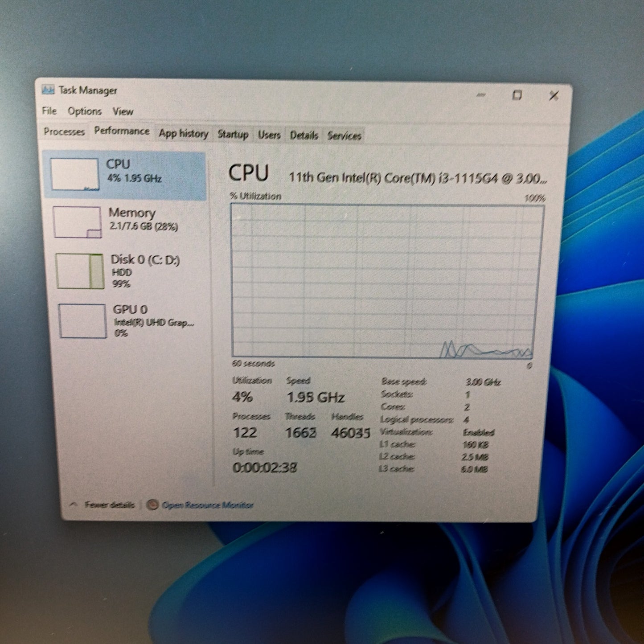Collapse view with Fewer details
The width and height of the screenshot is (644, 644).
coord(109,505)
